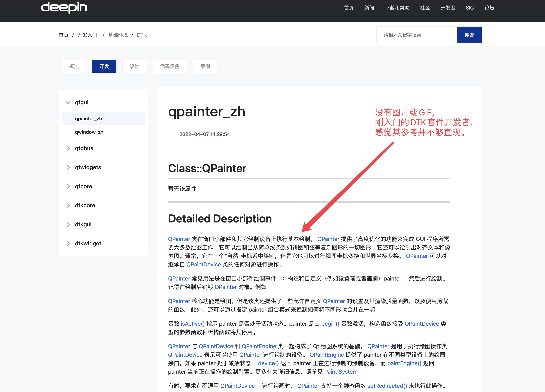Screen dimensions: 545x392
Task: Expand the dtkgui section chevron
Action: click(68, 224)
